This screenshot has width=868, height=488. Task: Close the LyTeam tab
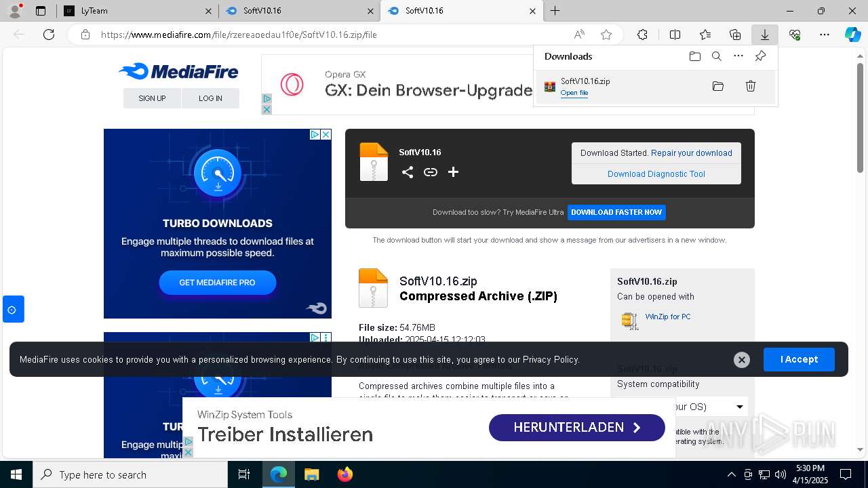coord(208,11)
